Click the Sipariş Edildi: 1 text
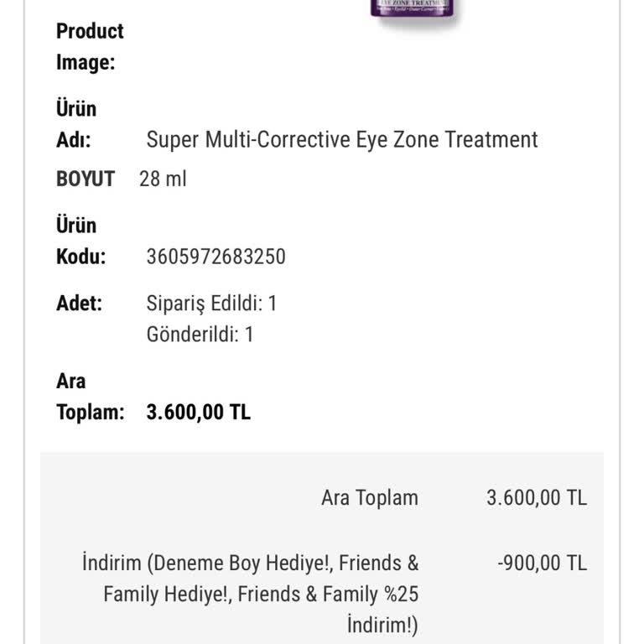 pyautogui.click(x=211, y=303)
